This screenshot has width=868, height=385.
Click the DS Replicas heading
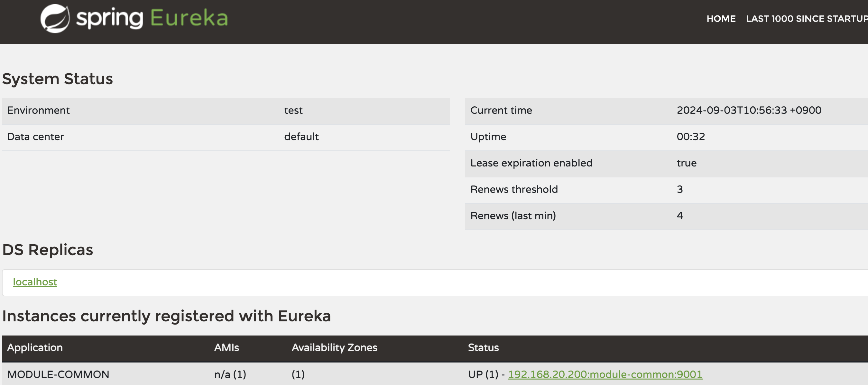(48, 250)
